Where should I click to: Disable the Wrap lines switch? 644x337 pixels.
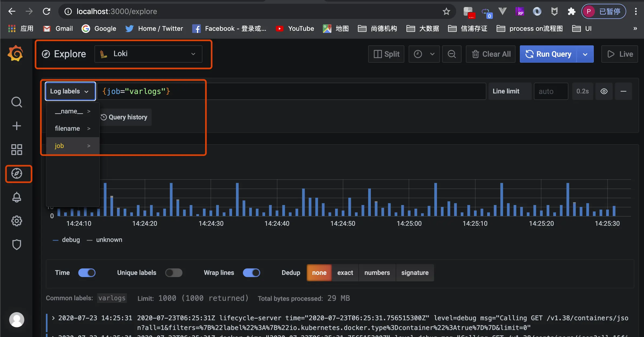coord(251,273)
